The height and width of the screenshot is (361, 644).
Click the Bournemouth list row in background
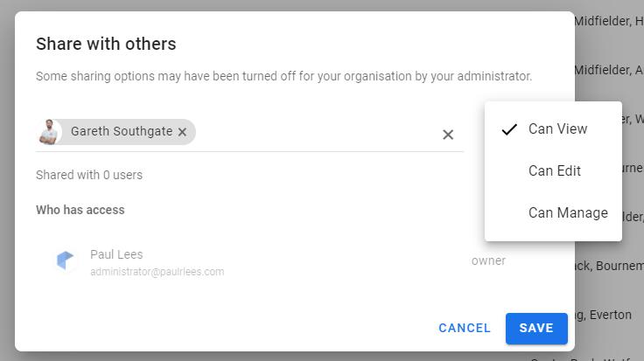tap(610, 266)
